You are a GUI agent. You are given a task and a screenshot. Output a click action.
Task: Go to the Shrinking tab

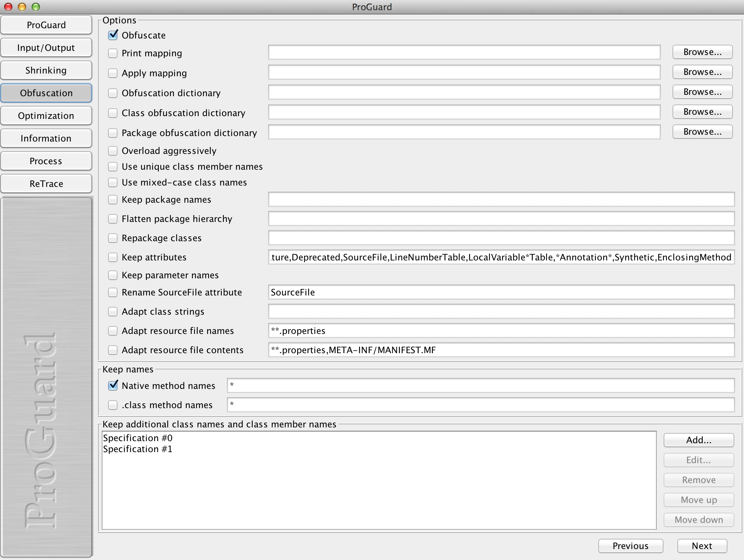click(46, 70)
